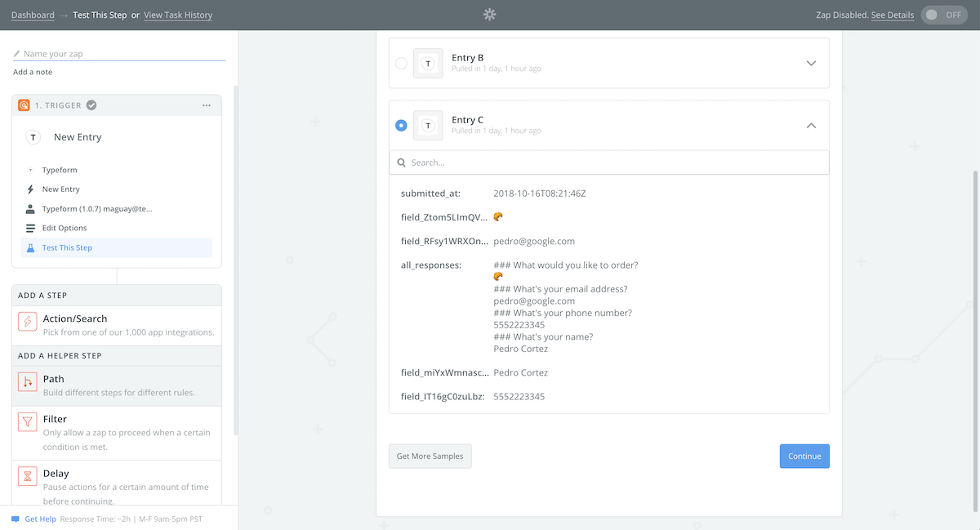Screen dimensions: 980x530
Task: Click the Zapier gear logo in header
Action: 489,15
